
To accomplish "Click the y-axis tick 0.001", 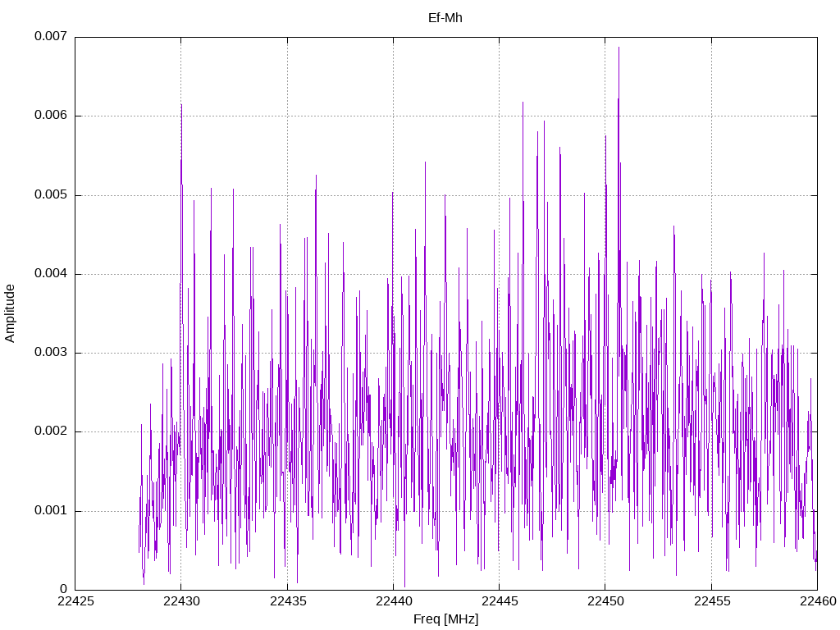I will click(x=51, y=510).
